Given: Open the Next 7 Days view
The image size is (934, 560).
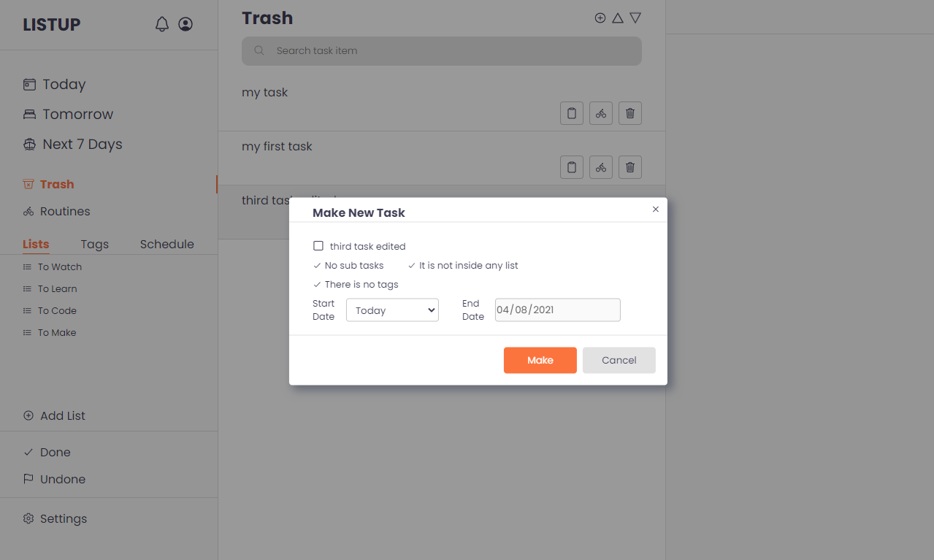Looking at the screenshot, I should 83,144.
